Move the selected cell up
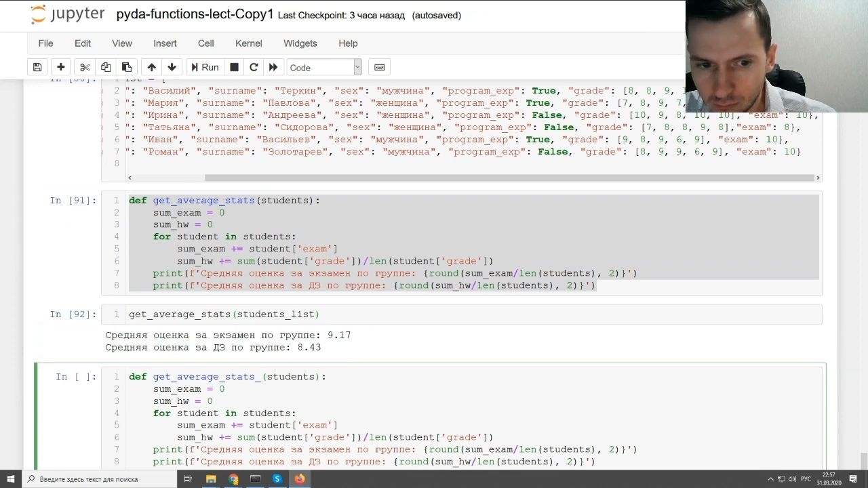Viewport: 868px width, 488px height. (152, 67)
